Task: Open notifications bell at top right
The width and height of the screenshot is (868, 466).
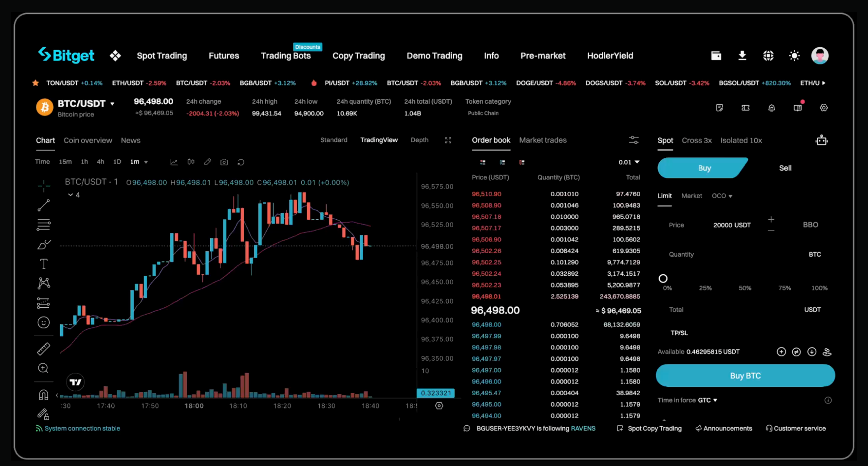Action: 772,108
